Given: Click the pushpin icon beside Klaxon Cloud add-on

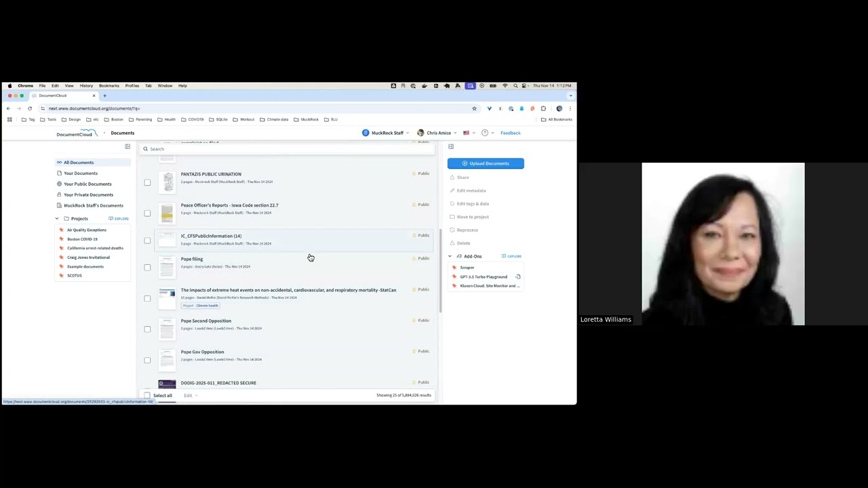Looking at the screenshot, I should (454, 286).
